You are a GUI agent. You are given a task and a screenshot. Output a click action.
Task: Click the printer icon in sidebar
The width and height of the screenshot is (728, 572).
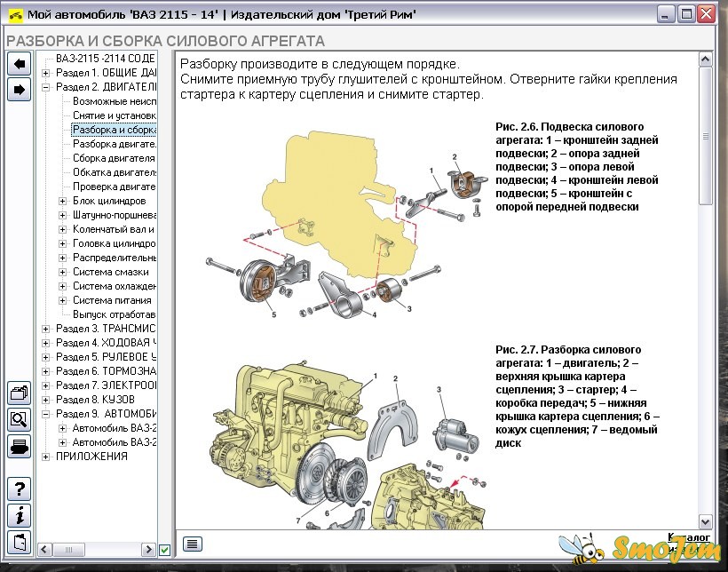click(x=19, y=446)
